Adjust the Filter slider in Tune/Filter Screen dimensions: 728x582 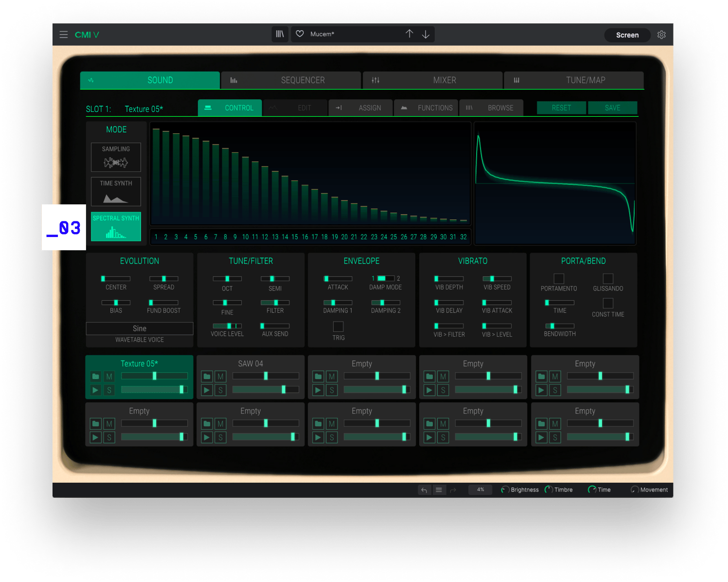(275, 302)
